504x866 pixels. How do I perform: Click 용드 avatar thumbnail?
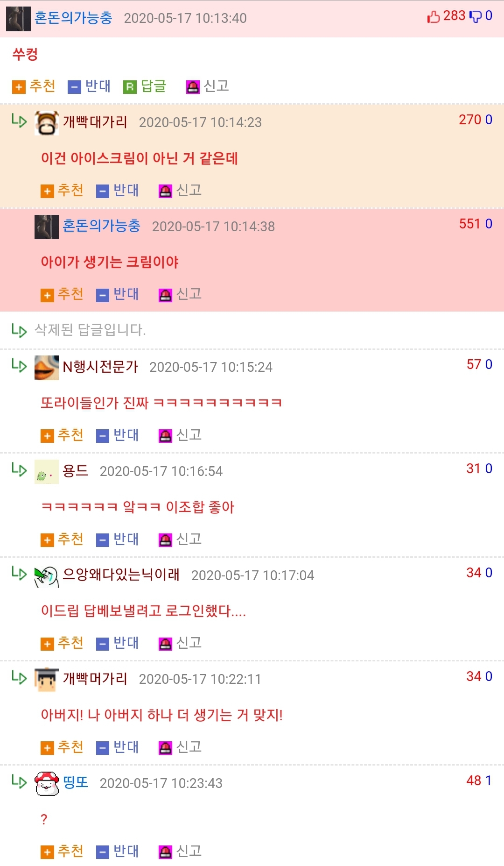point(47,472)
